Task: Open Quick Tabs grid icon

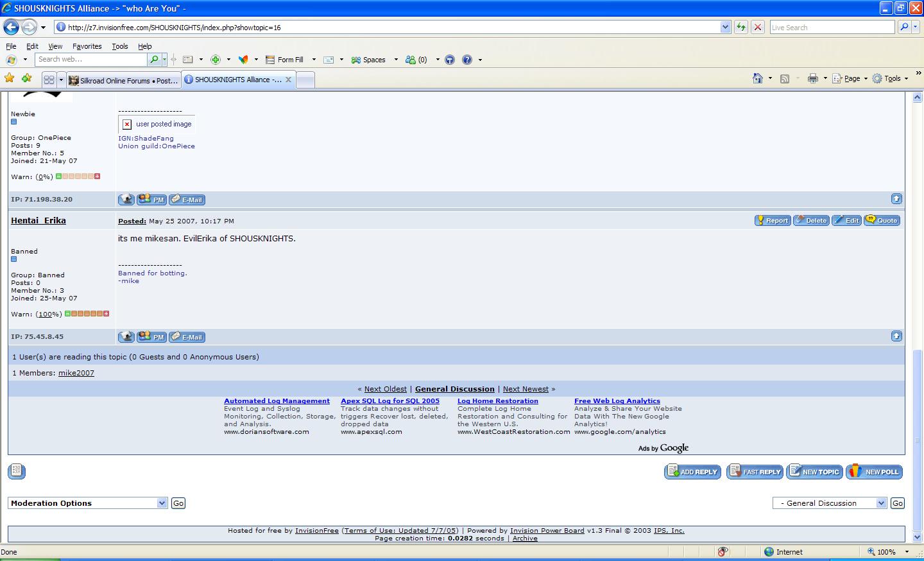Action: [49, 80]
